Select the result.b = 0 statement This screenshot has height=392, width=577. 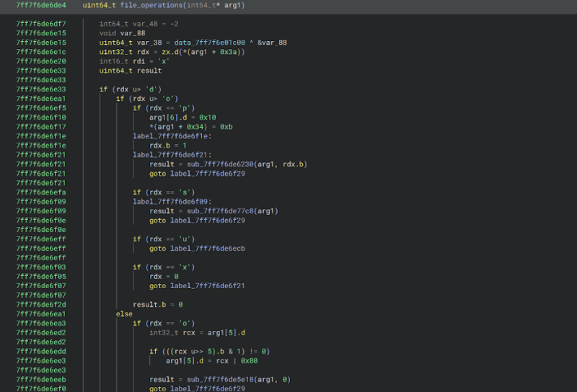pos(158,305)
